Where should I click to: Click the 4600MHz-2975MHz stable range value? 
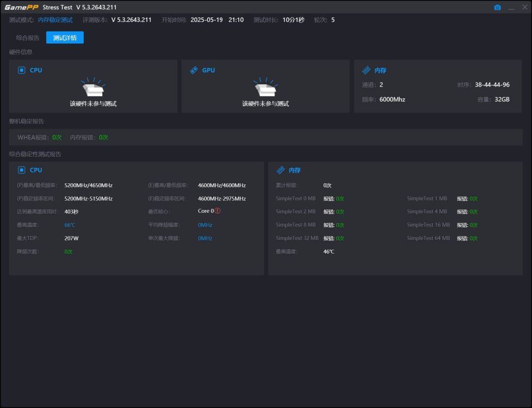(x=222, y=199)
